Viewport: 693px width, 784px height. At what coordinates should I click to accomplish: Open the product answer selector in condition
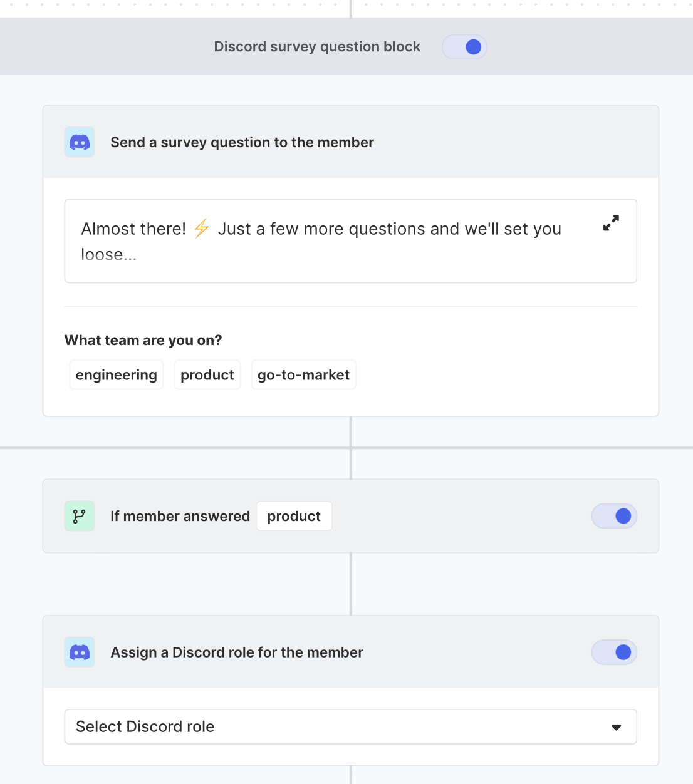294,516
